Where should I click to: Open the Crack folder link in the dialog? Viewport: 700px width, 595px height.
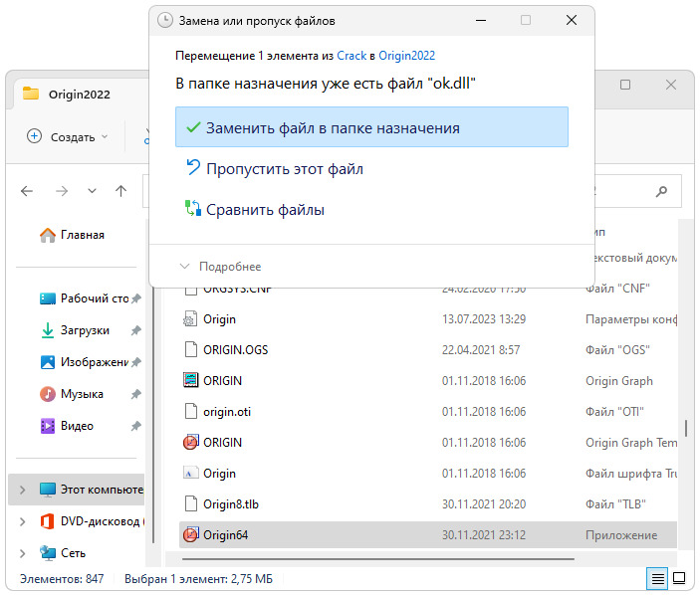click(351, 56)
